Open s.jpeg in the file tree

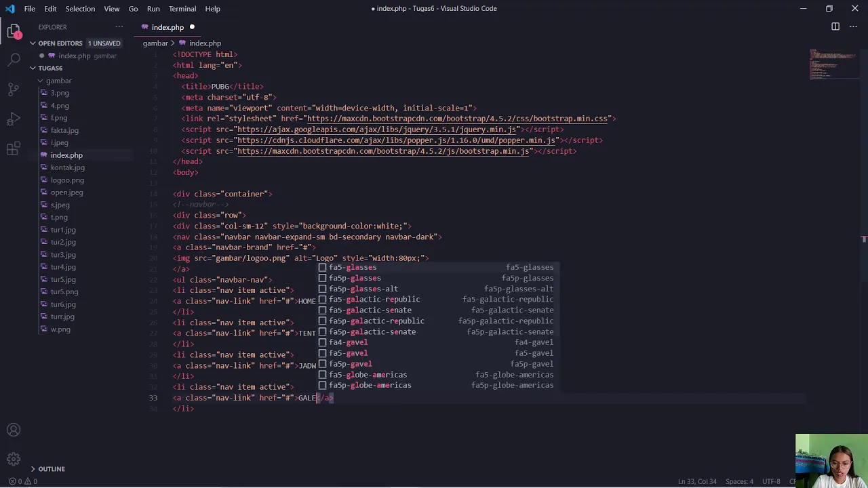(60, 205)
